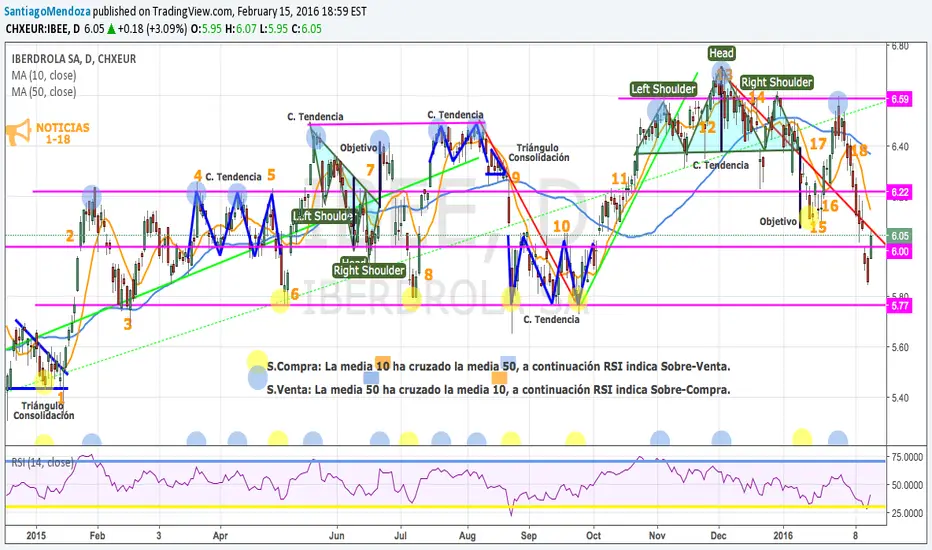Click the 75.0000 RSI axis value
This screenshot has height=550, width=932.
[x=907, y=457]
